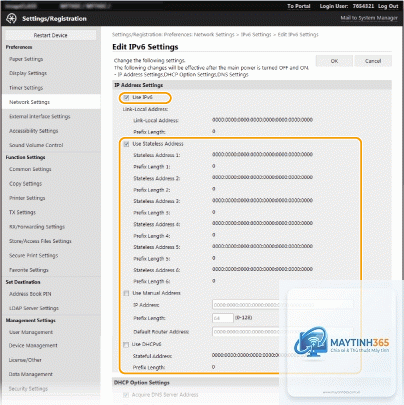Open Address Book PIN settings
Screen dimensions: 404x405
click(x=30, y=294)
